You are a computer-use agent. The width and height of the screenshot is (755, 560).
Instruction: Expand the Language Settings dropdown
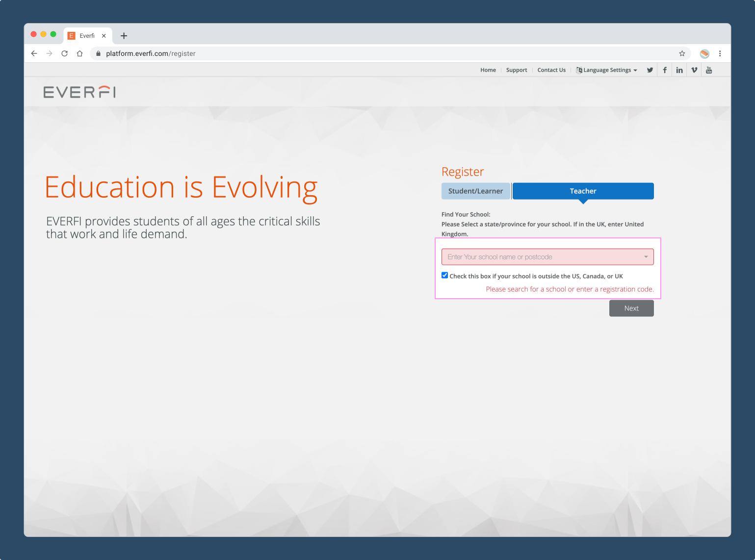coord(607,70)
